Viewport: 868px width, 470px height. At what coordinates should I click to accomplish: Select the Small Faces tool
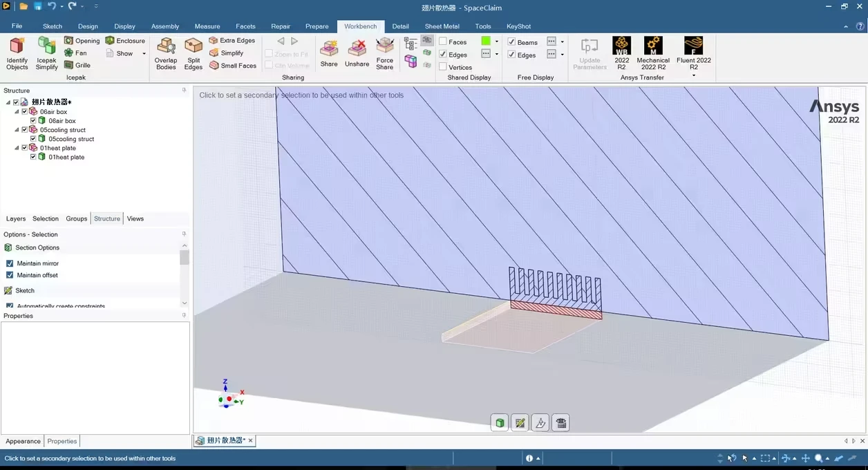(232, 66)
